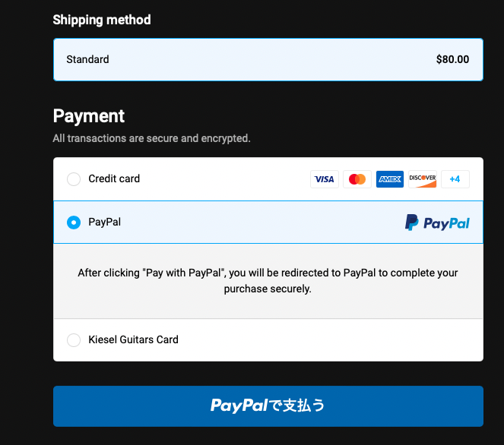This screenshot has width=504, height=445.
Task: Click the Discover card icon
Action: [x=423, y=179]
